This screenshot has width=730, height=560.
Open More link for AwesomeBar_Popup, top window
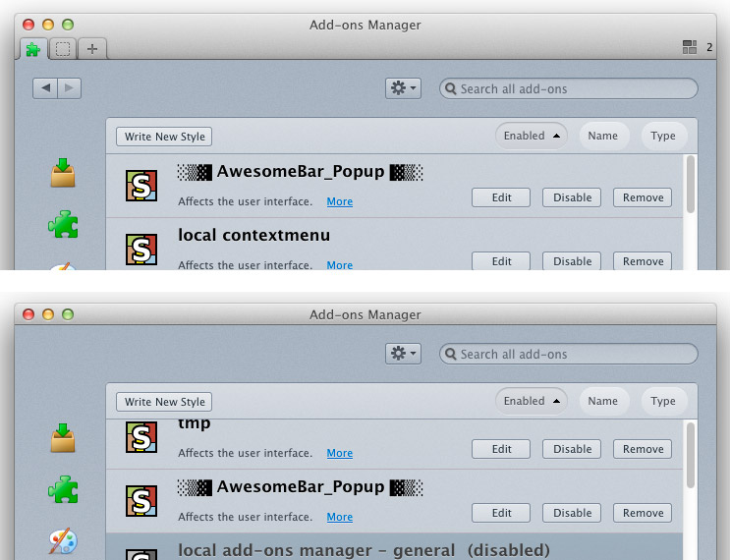pyautogui.click(x=339, y=201)
